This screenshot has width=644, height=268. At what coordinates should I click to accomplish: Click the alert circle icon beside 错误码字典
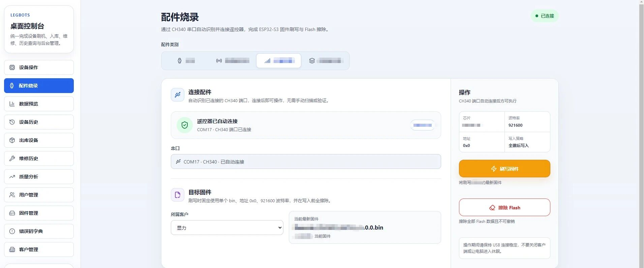click(x=12, y=231)
